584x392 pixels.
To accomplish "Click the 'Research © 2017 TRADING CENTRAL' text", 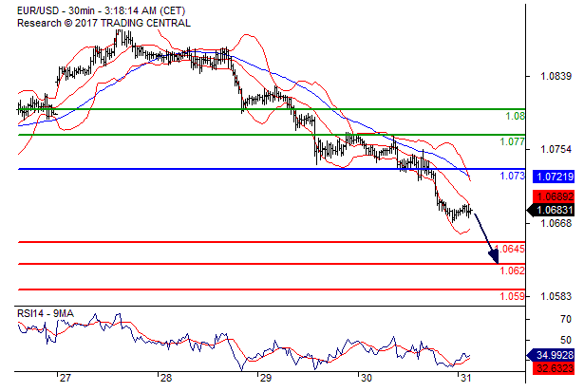I will [x=104, y=23].
